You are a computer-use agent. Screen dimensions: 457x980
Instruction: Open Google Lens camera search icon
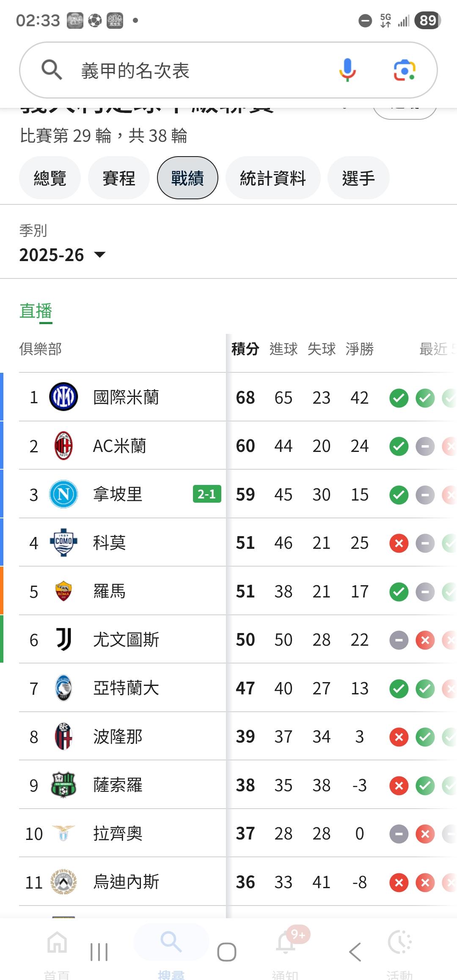click(404, 70)
